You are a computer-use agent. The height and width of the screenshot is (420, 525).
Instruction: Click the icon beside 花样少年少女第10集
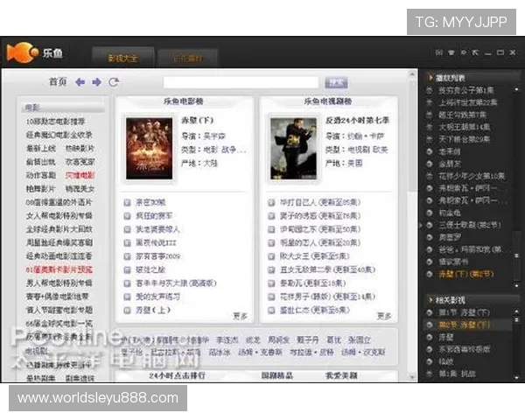(x=430, y=176)
